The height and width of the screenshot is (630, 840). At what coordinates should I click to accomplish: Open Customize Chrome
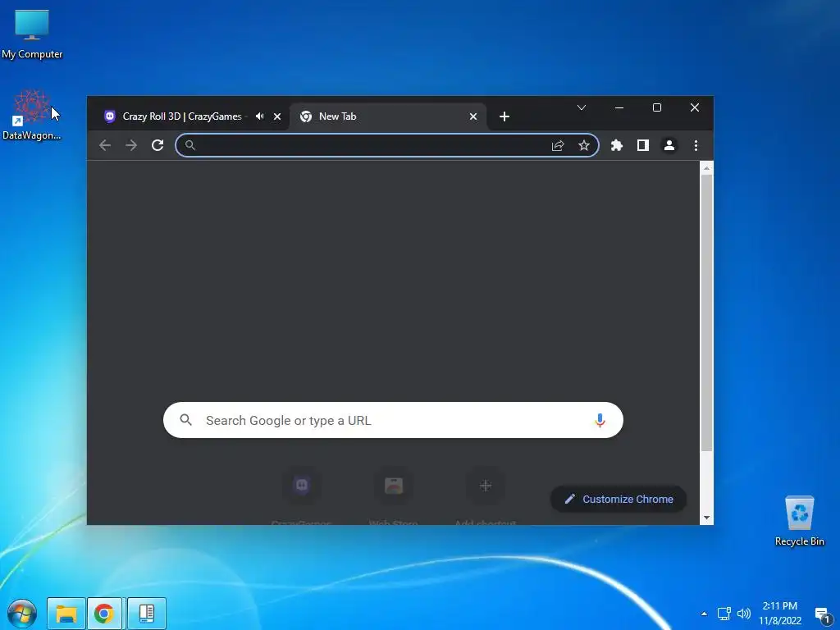click(x=619, y=500)
